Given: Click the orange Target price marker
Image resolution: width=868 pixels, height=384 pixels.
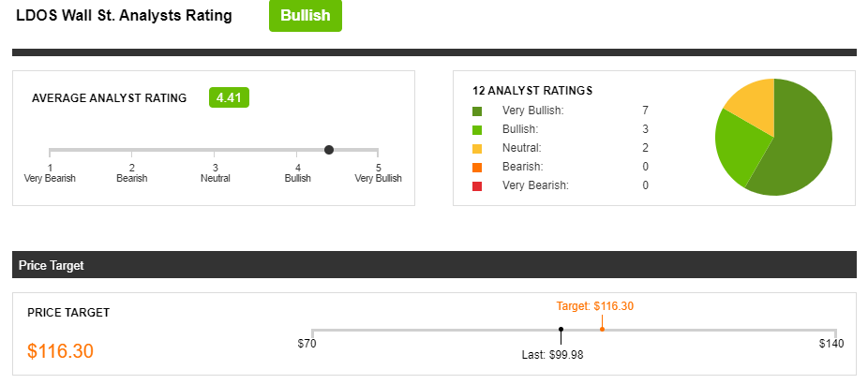Looking at the screenshot, I should coord(602,330).
